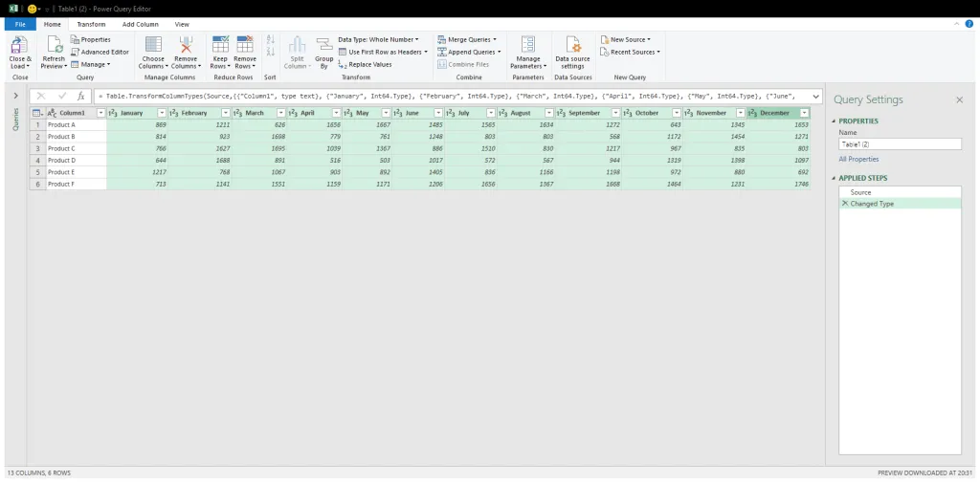Screen dimensions: 980x483
Task: Sort ascending with the A-Z icon
Action: pos(271,39)
